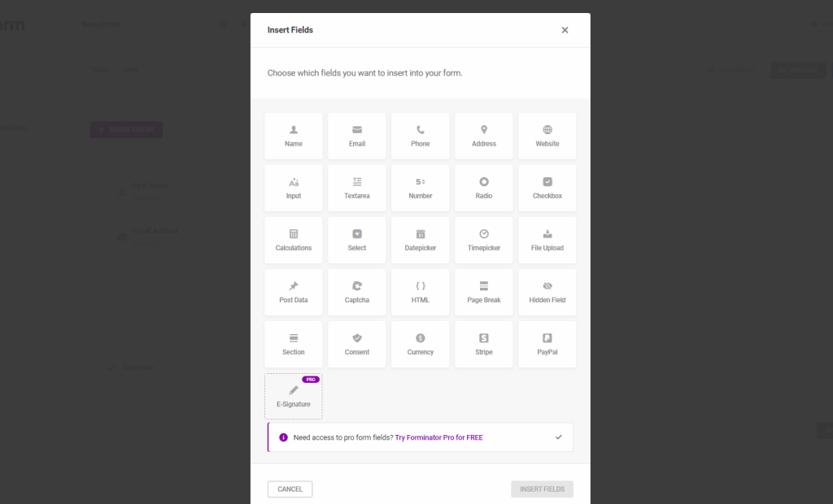Screen dimensions: 833x504
Task: Click the Cancel button
Action: [x=290, y=489]
